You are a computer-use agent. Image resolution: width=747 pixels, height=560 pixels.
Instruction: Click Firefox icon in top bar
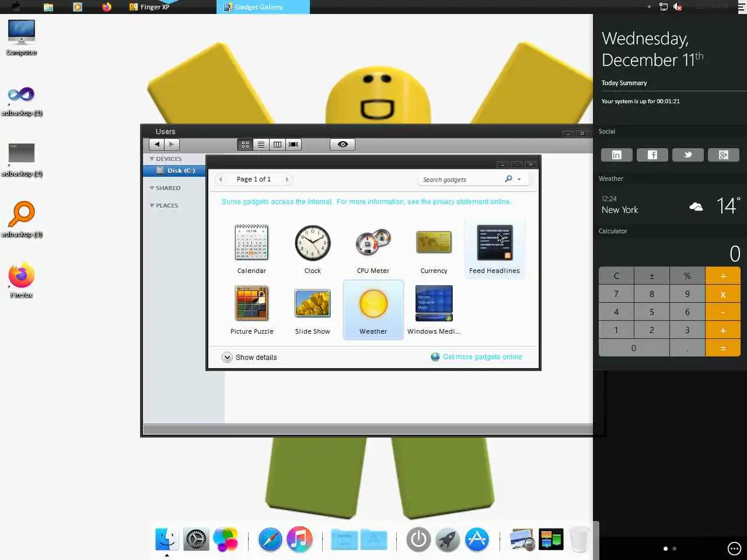[x=107, y=7]
